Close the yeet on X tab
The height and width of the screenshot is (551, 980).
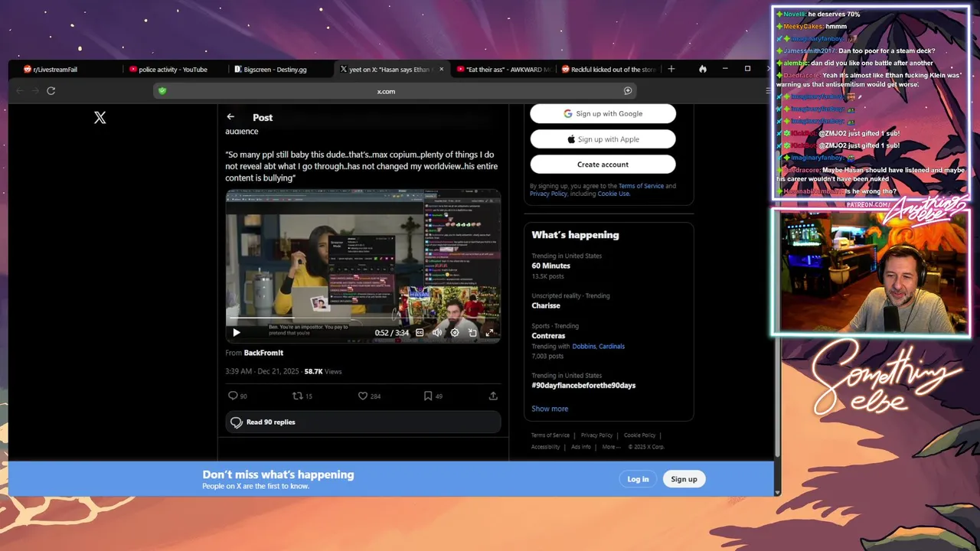(x=441, y=70)
